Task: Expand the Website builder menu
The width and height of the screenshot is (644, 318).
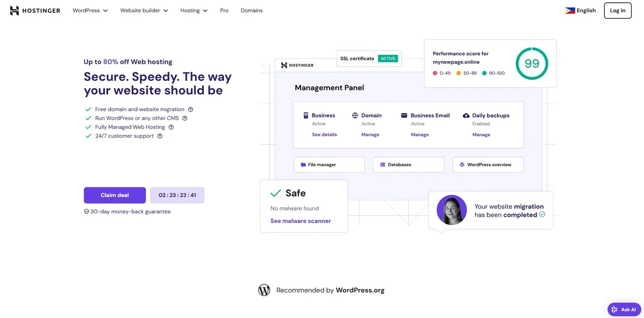Action: pos(144,11)
